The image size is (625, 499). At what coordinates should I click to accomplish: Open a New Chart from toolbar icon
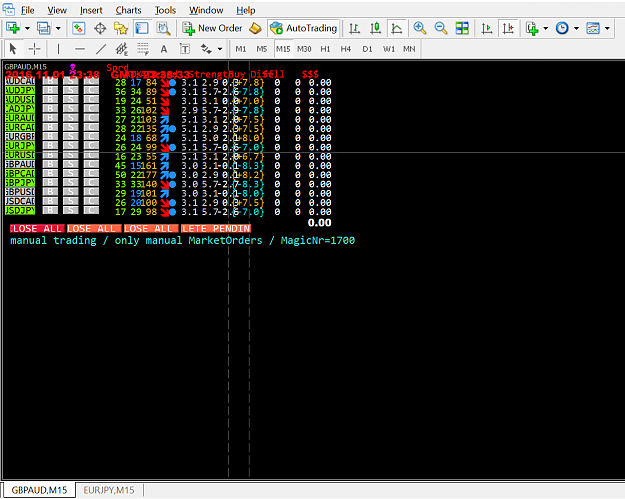pos(13,28)
